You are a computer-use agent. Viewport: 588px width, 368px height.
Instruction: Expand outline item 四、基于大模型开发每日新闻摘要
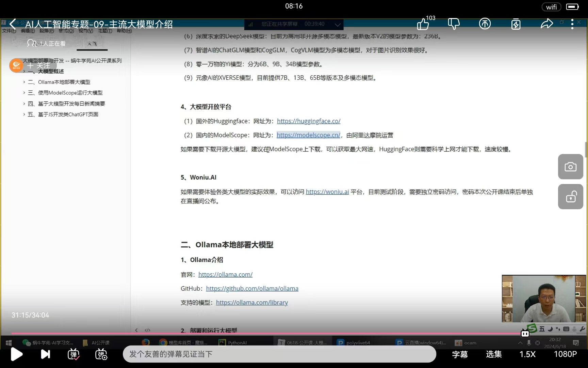pyautogui.click(x=24, y=104)
